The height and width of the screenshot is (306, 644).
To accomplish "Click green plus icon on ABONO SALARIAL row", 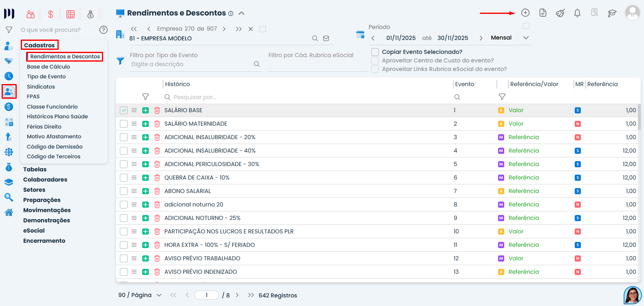I will click(x=146, y=191).
